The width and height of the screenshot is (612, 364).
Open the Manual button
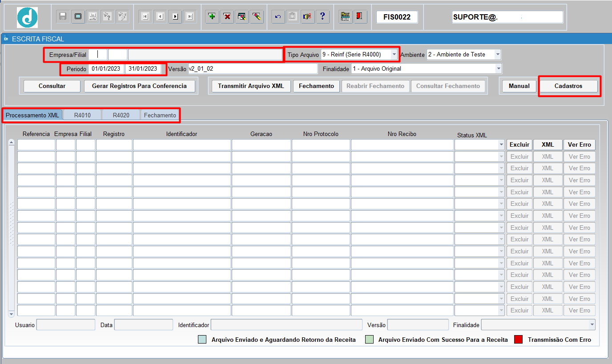(x=519, y=86)
